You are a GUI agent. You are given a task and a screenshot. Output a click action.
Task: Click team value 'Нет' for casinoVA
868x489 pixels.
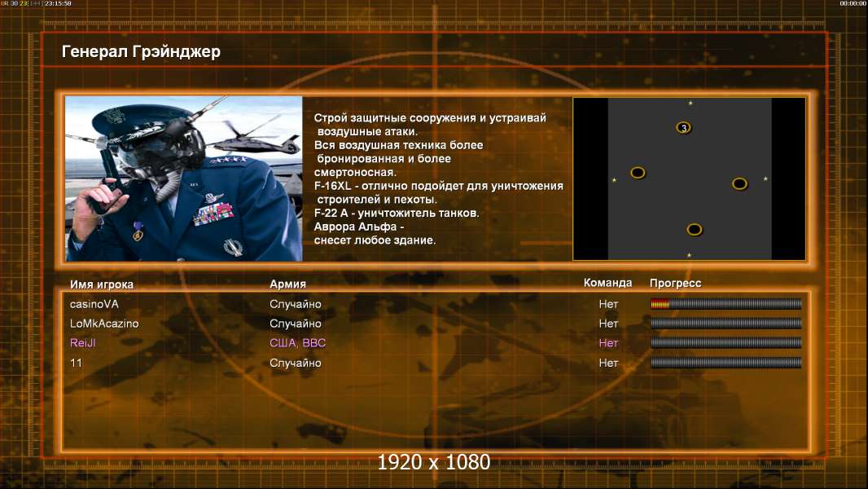point(608,304)
